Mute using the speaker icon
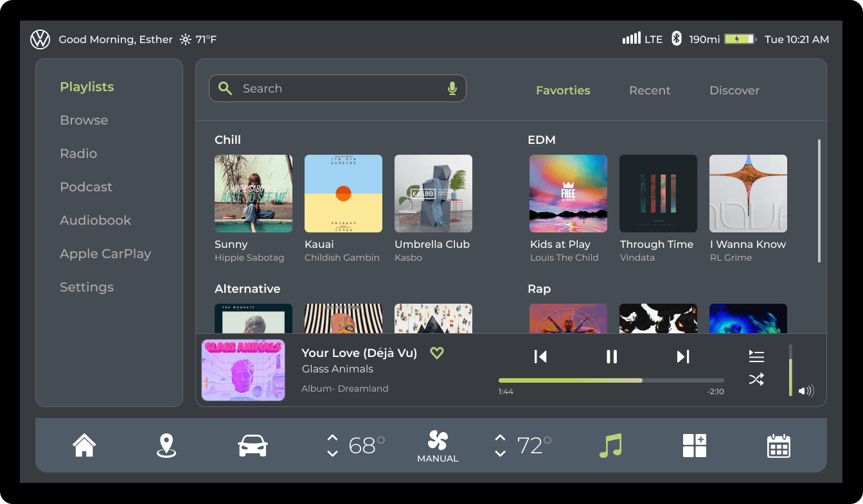 pos(806,391)
